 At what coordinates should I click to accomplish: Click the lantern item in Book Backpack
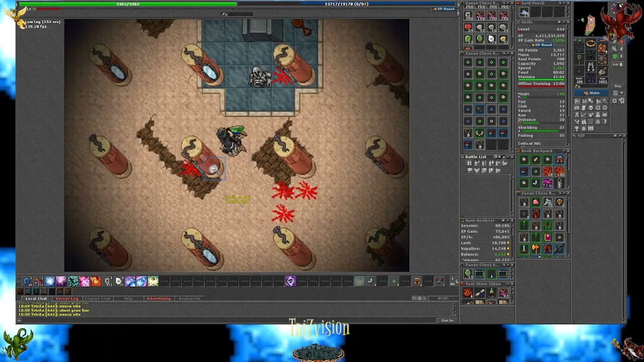pyautogui.click(x=559, y=183)
